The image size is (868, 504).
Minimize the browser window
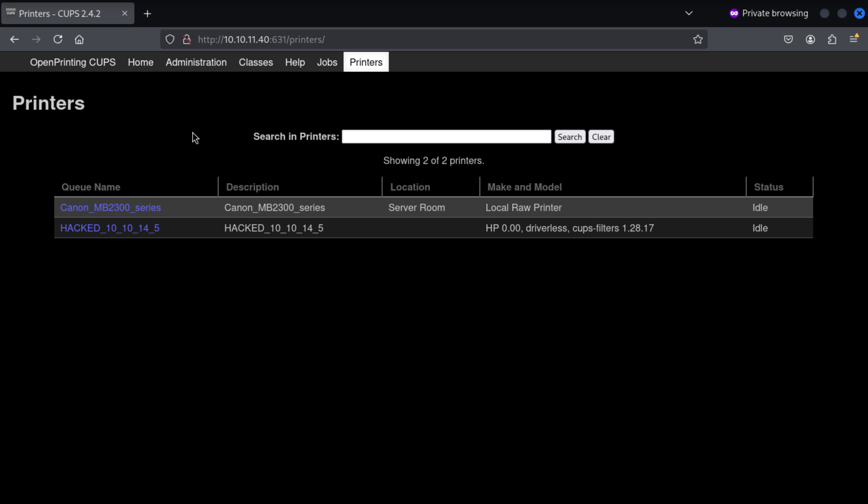click(825, 13)
